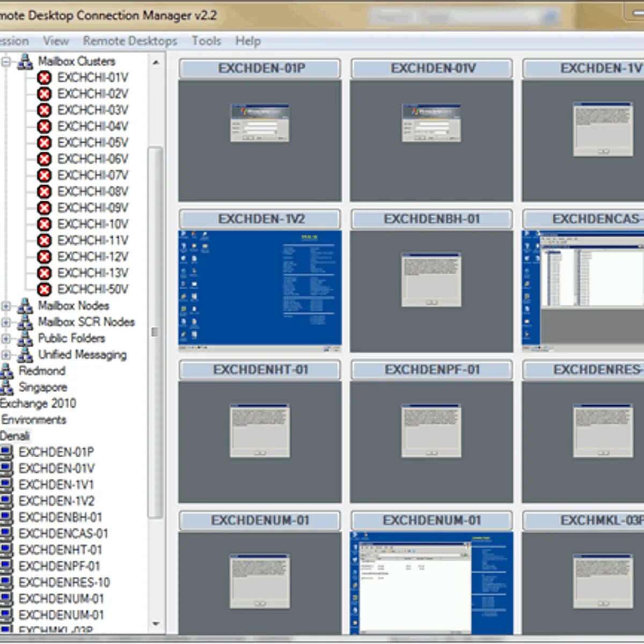Click the EXCHDEN-01V thumbnail header button
Viewport: 644px width, 644px height.
point(432,69)
